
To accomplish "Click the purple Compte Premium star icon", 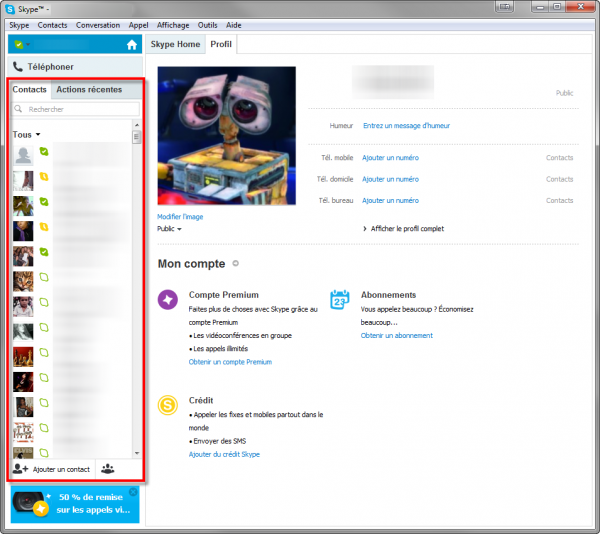I will (x=168, y=300).
